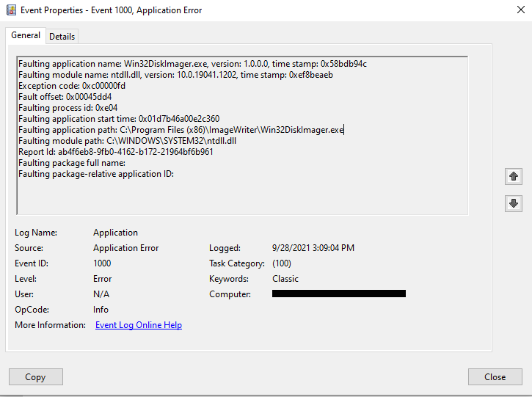
Task: Click the Fault offset 0x00045dd4 line
Action: tap(65, 97)
